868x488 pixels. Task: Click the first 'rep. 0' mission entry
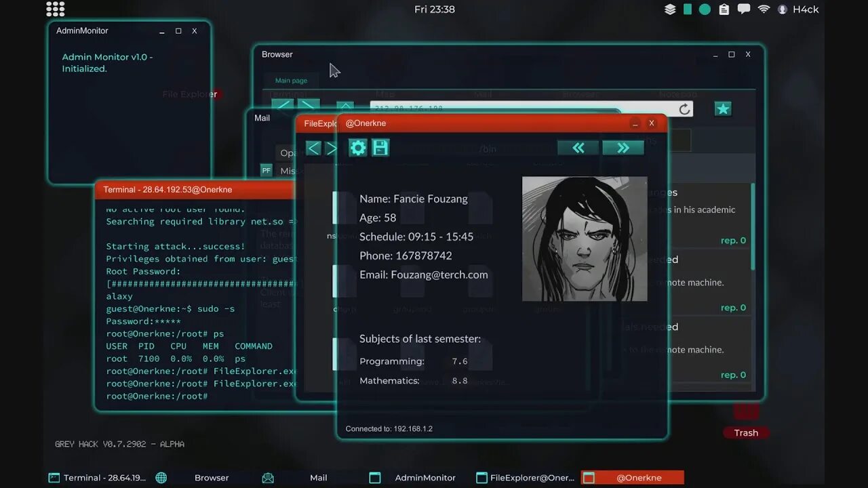(733, 240)
